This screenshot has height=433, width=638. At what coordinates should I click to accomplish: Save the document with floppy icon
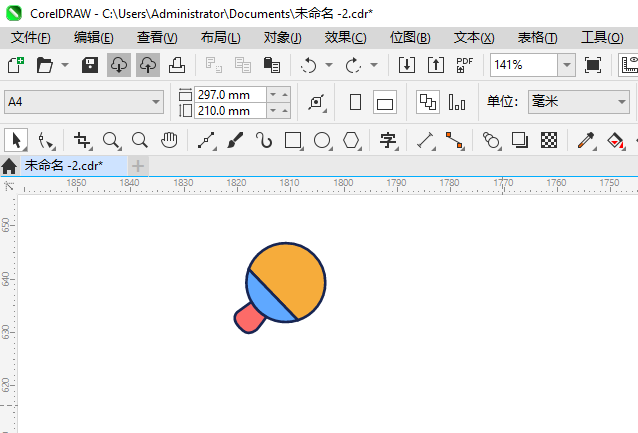pos(90,65)
